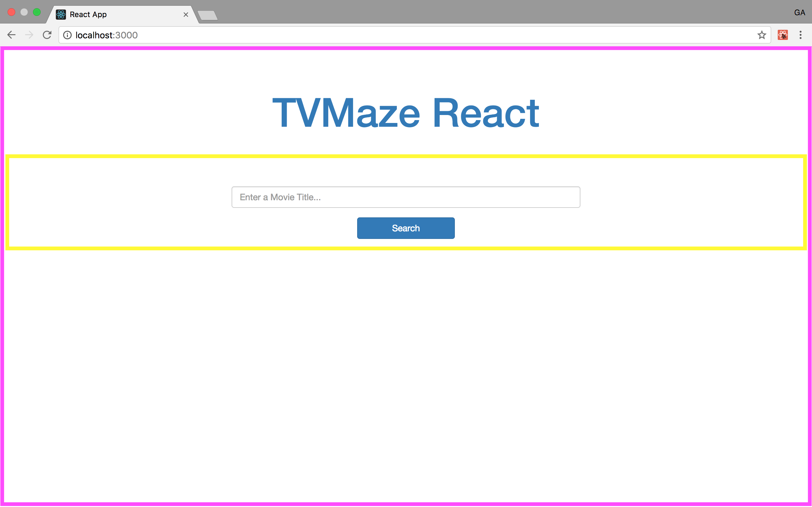Screen dimensions: 812x507
Task: Reload the localhost page
Action: tap(47, 35)
